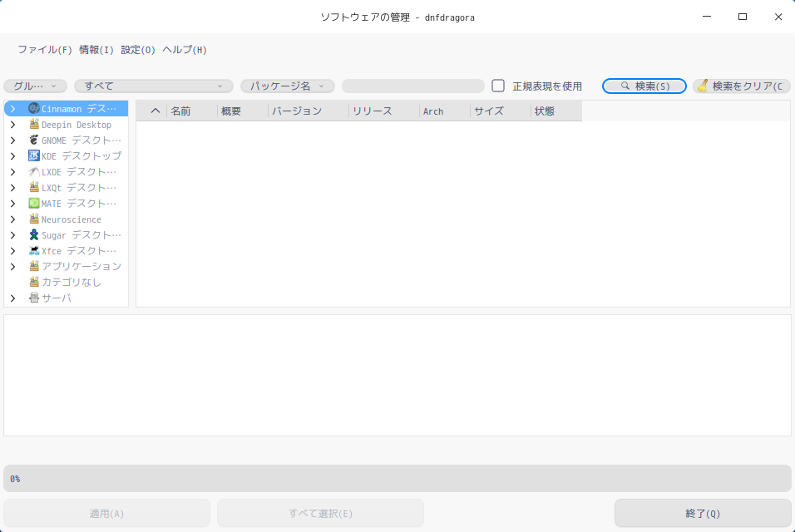Click the Neuroscience group icon
The height and width of the screenshot is (532, 795).
tap(34, 219)
